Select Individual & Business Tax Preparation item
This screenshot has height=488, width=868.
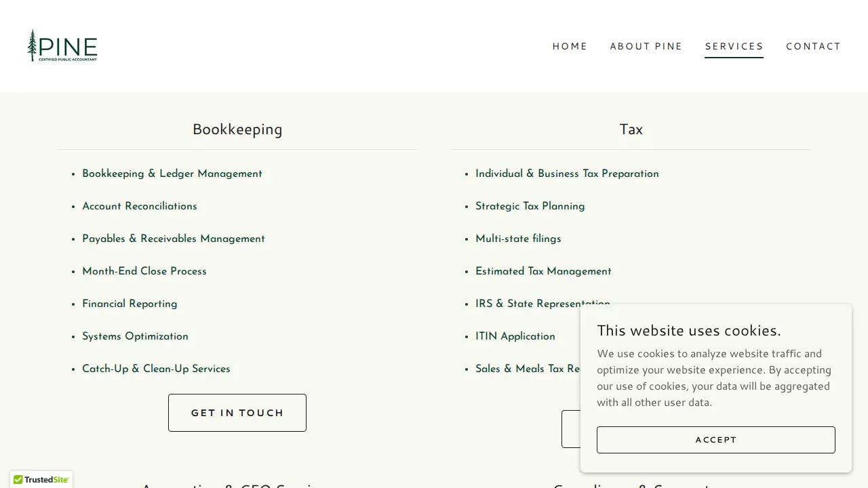[567, 174]
